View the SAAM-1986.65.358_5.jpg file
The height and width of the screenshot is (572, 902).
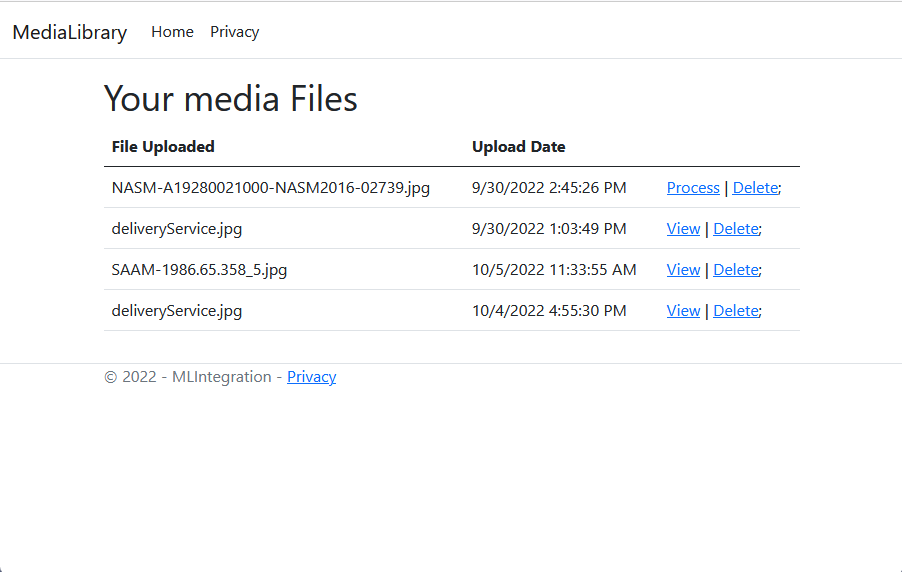click(x=683, y=269)
